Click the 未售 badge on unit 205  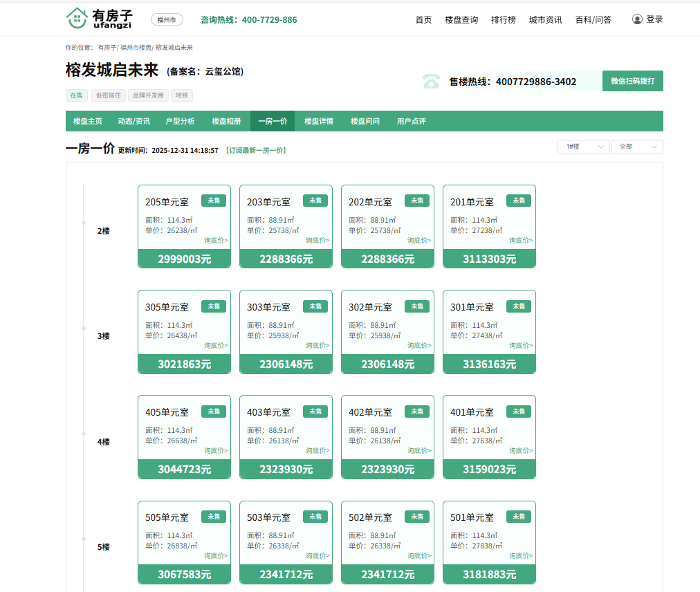(214, 201)
